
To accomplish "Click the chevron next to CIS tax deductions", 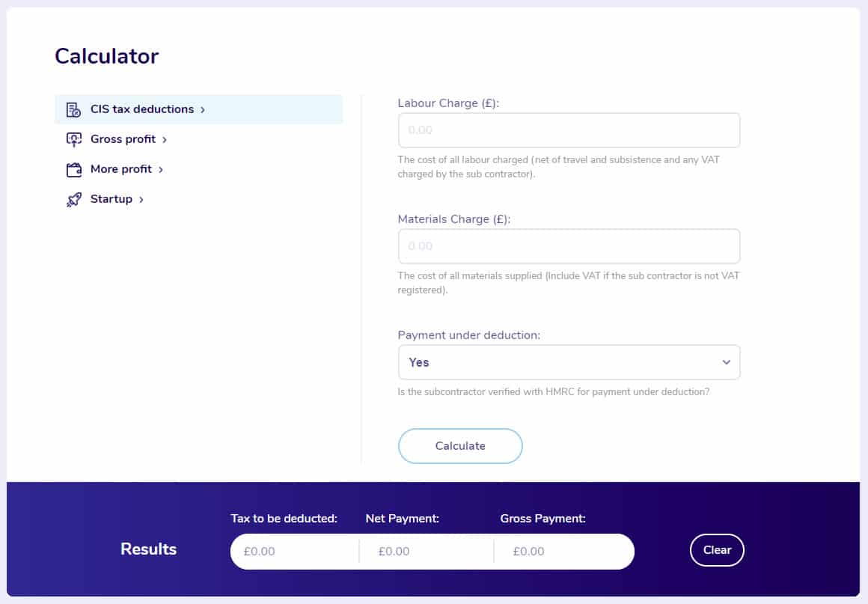I will point(203,109).
